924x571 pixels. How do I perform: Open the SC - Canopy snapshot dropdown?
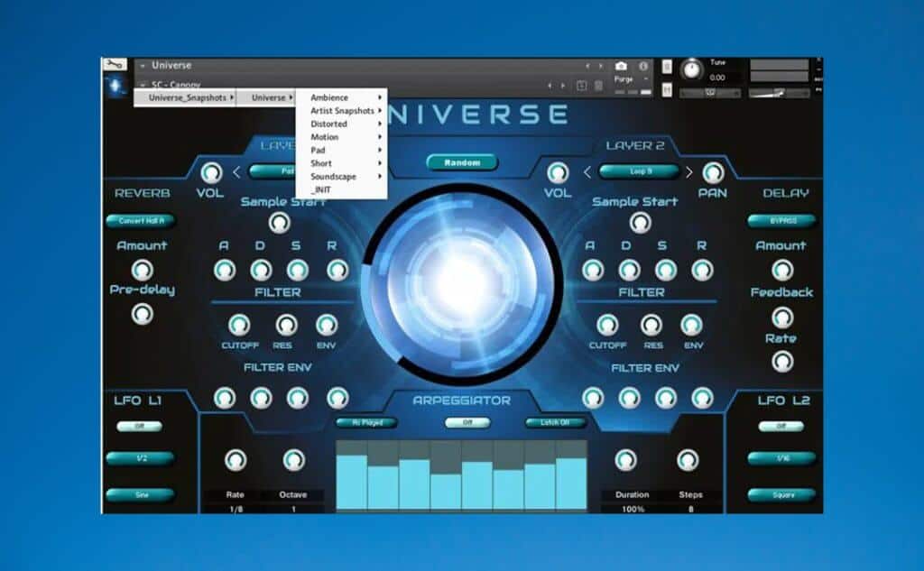[x=175, y=85]
